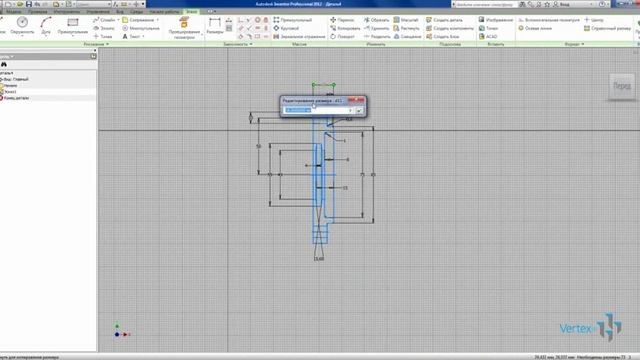Image resolution: width=640 pixels, height=360 pixels.
Task: Select the Polygon (Многоугольник) tool
Action: pos(141,28)
